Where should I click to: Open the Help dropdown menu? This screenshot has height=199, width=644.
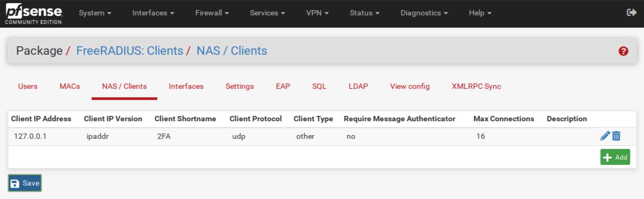click(480, 13)
